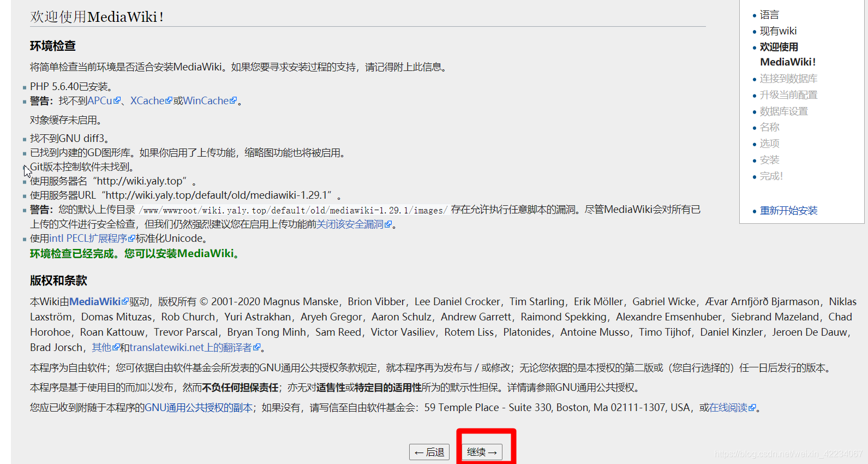
Task: Click the external-link icon after 关闭该安全漏洞
Action: (x=388, y=224)
